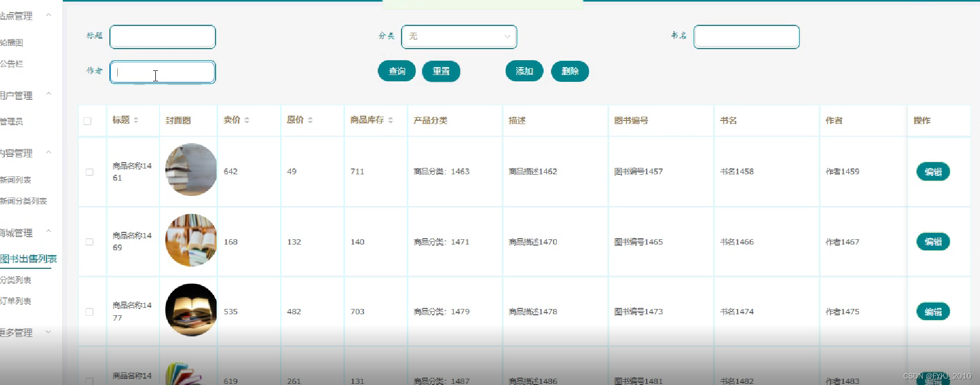This screenshot has height=385, width=980.
Task: Open cover image of 商品名称1469
Action: point(191,240)
